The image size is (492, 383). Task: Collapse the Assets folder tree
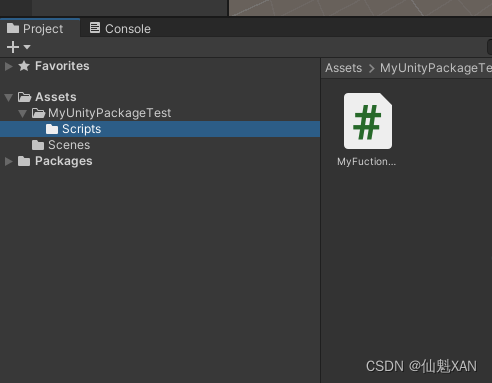pos(9,97)
